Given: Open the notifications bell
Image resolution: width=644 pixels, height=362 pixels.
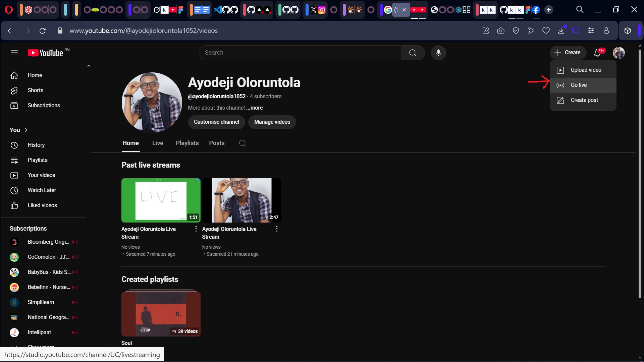Looking at the screenshot, I should click(x=597, y=53).
